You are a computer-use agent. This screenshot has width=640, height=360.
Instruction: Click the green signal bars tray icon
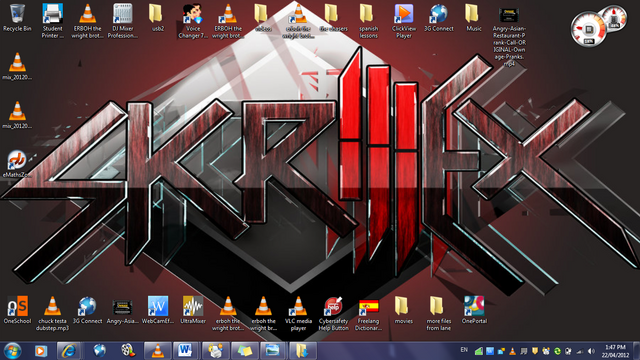click(x=479, y=351)
